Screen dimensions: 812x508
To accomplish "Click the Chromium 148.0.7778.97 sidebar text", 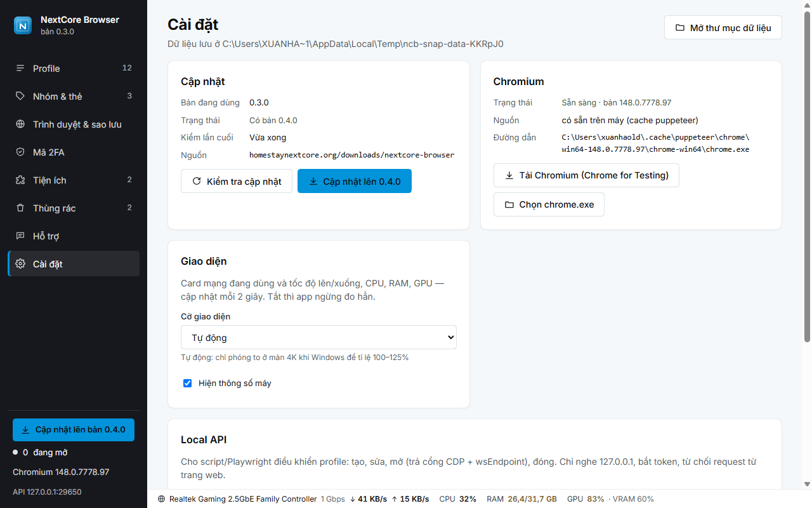I will click(61, 472).
